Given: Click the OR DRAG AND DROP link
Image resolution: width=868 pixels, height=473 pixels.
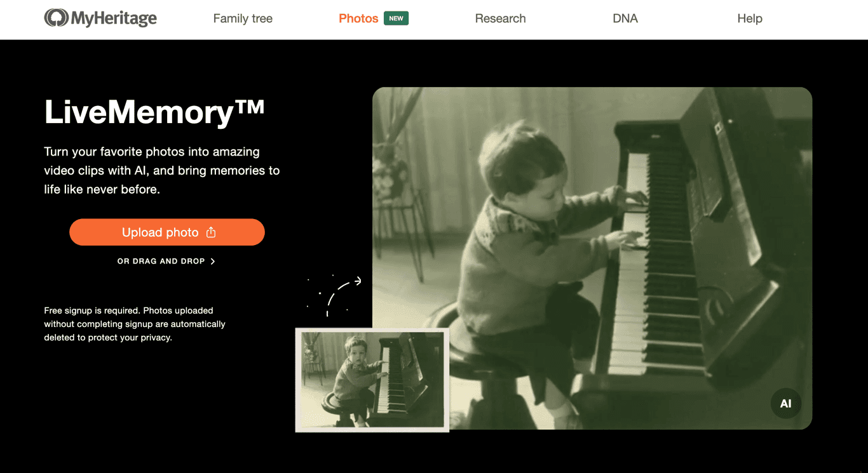Looking at the screenshot, I should [166, 261].
